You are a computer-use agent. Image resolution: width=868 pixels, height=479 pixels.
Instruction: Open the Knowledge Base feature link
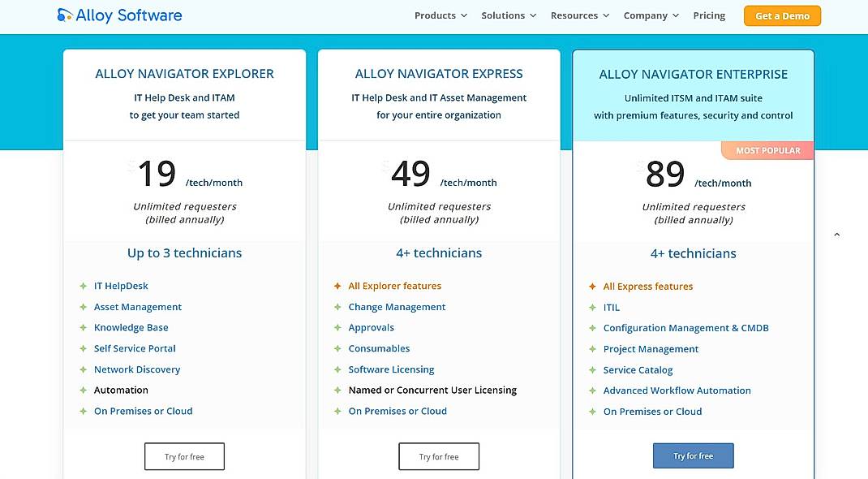coord(131,327)
